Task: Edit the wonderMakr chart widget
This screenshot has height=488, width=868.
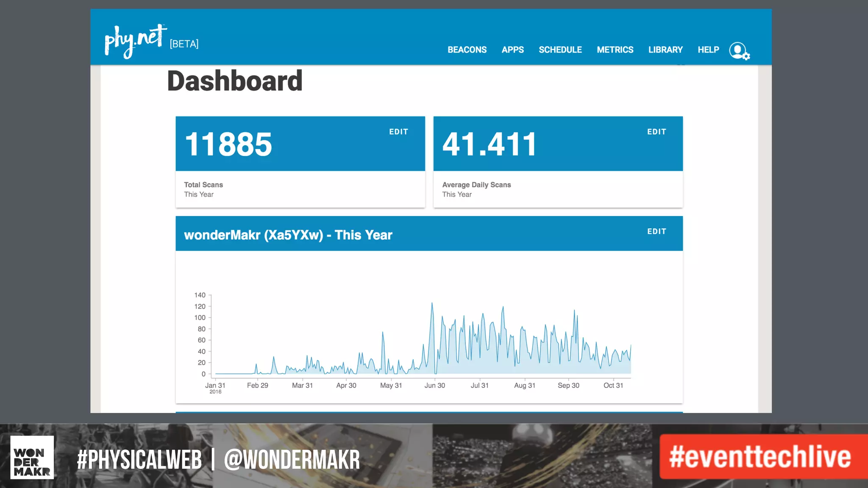Action: tap(656, 231)
